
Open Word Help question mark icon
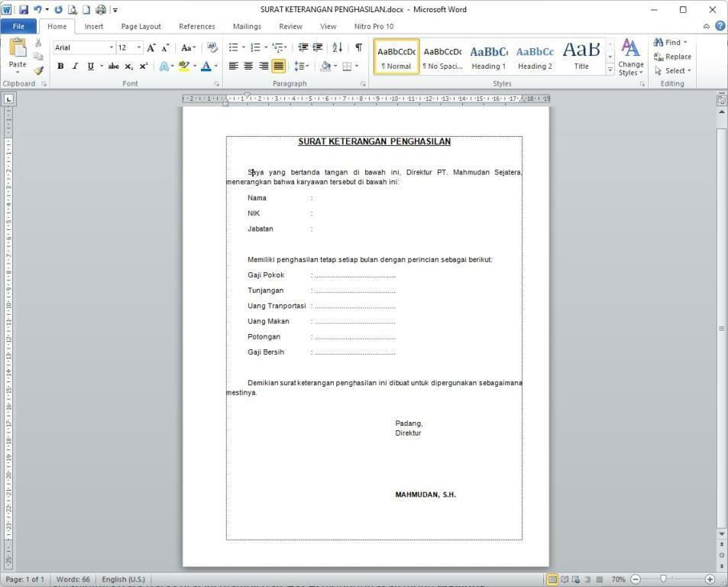(720, 26)
